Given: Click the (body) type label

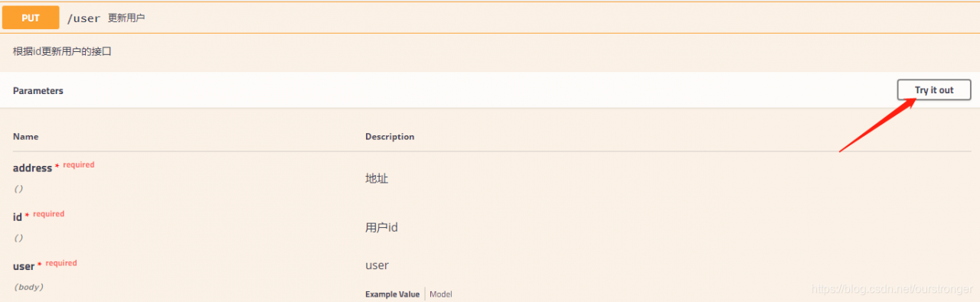Looking at the screenshot, I should (28, 287).
